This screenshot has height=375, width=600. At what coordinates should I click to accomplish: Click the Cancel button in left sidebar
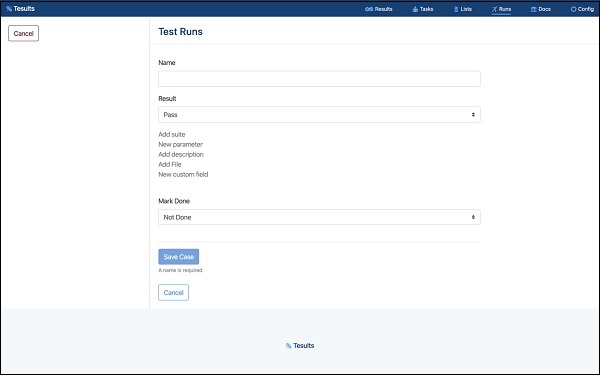click(23, 33)
